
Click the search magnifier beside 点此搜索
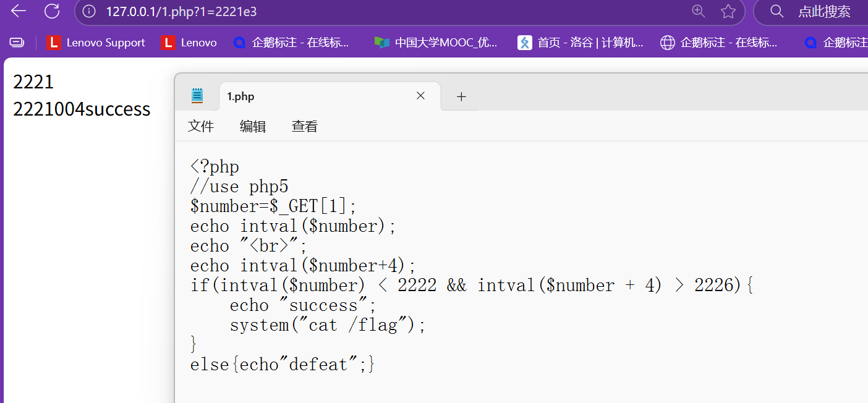tap(777, 11)
